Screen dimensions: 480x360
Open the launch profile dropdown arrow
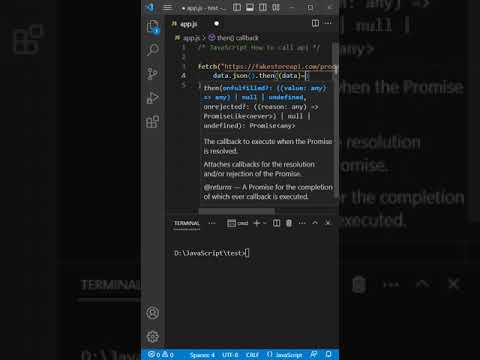click(x=264, y=223)
